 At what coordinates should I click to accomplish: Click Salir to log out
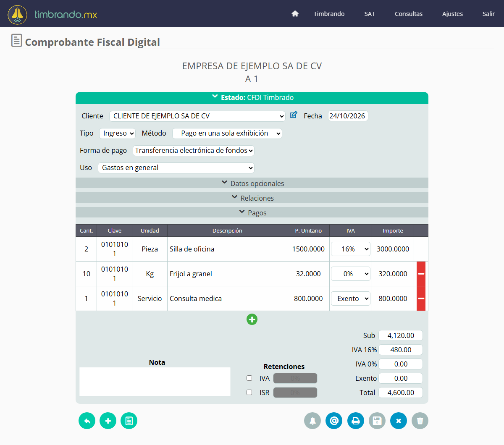point(488,14)
